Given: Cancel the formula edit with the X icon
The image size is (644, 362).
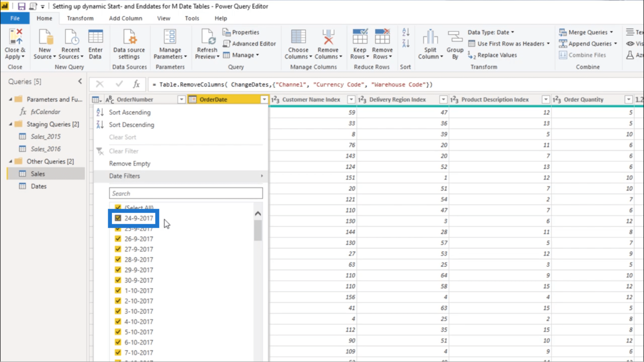Looking at the screenshot, I should coord(100,84).
